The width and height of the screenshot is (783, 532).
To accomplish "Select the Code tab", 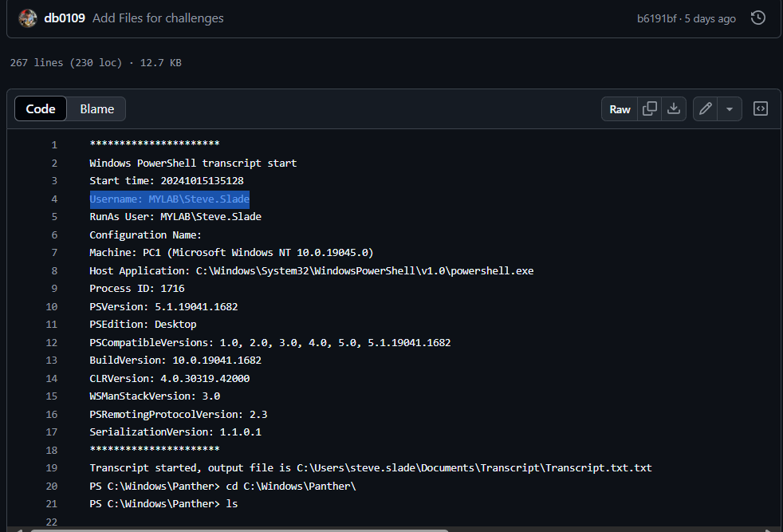I will click(40, 108).
